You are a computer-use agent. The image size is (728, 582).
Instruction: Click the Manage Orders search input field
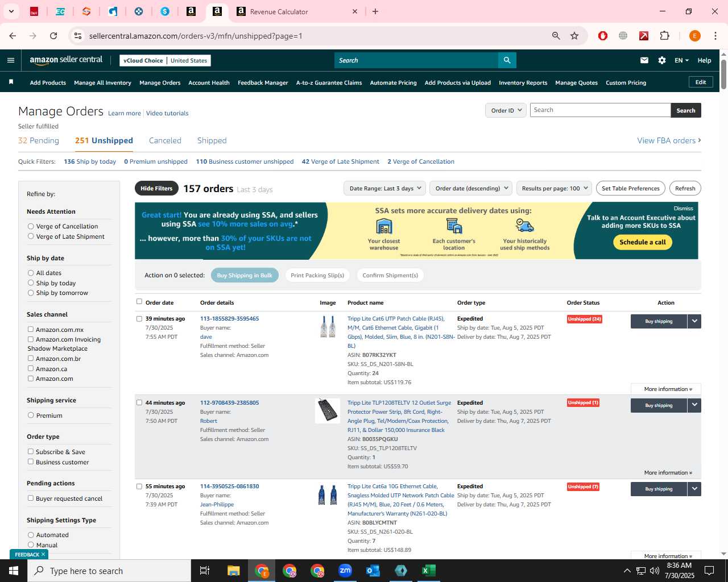click(600, 110)
